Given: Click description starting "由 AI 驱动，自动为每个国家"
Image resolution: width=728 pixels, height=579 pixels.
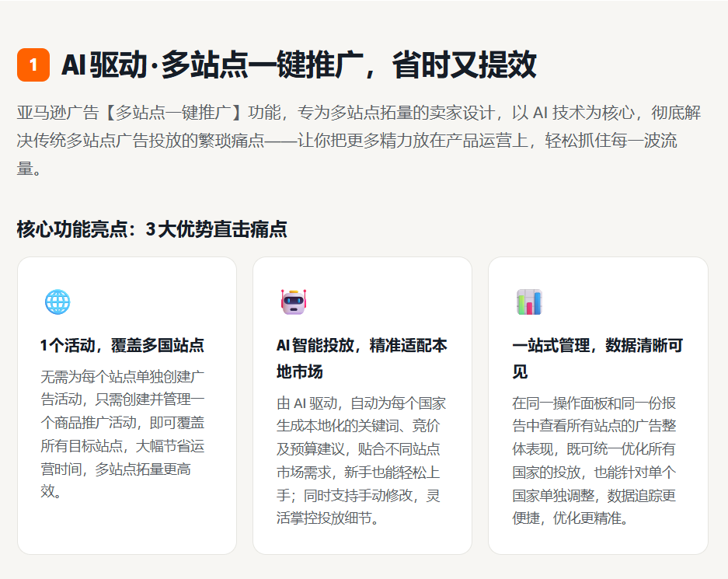Looking at the screenshot, I should pos(361,461).
